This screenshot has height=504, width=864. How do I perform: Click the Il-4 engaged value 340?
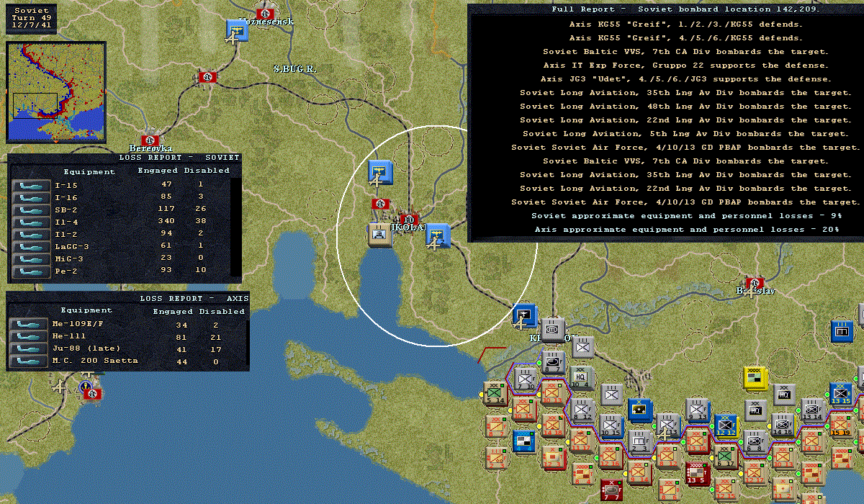pos(166,222)
